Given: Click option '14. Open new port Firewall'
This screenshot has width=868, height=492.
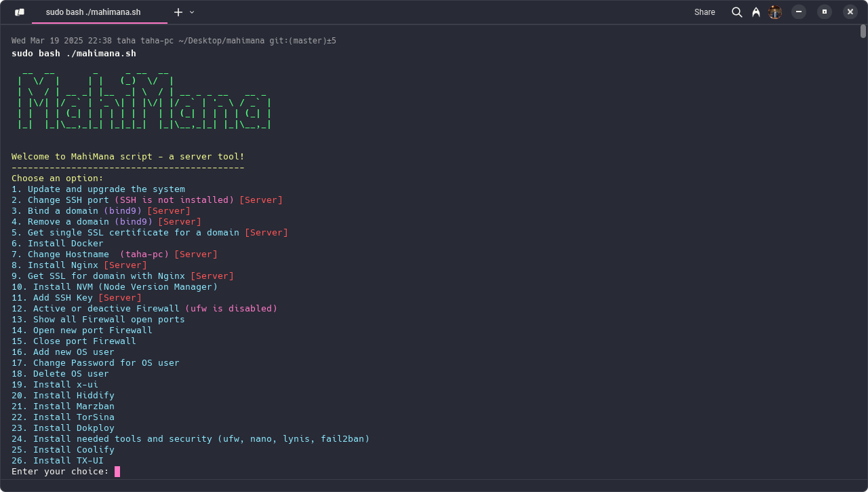Looking at the screenshot, I should 82,330.
